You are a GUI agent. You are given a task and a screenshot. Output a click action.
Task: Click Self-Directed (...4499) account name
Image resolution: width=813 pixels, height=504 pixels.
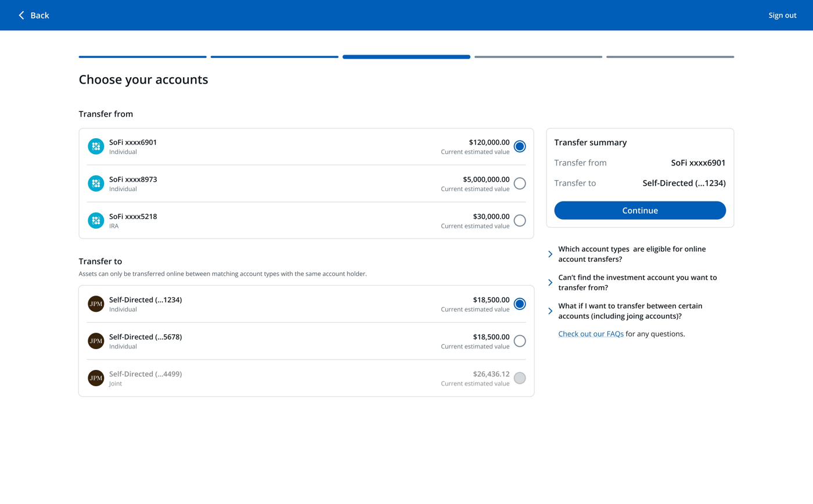click(145, 374)
